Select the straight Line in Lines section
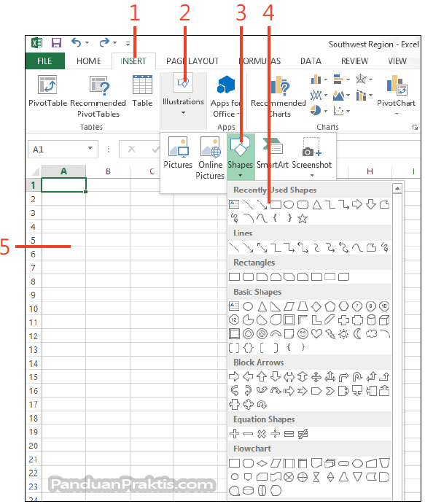Viewport: 425px width, 504px height. 234,247
